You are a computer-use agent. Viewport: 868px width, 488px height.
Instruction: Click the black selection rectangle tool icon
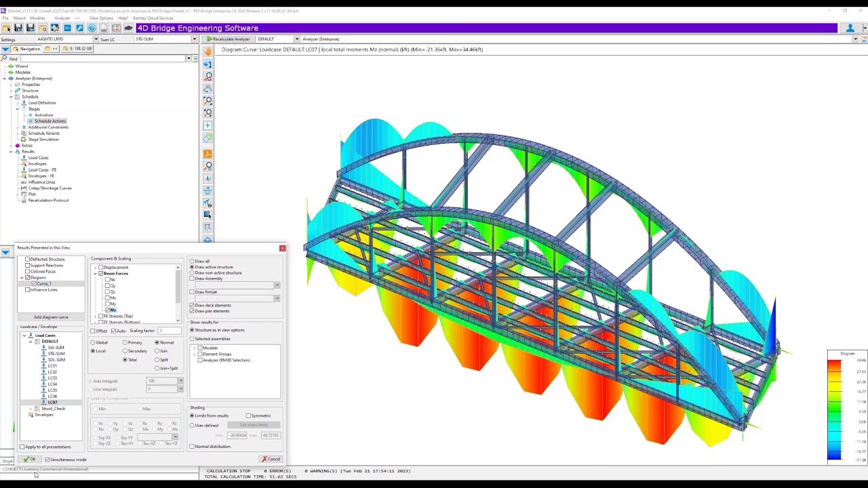tap(208, 215)
